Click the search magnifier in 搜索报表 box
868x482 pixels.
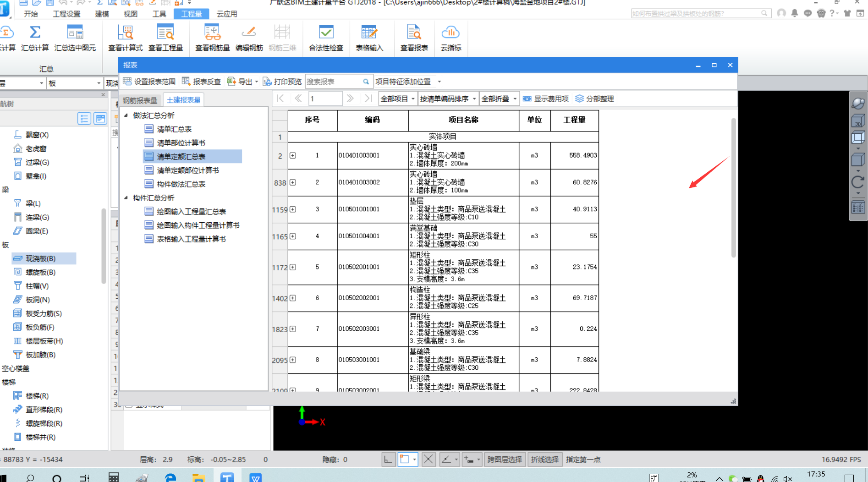[x=366, y=82]
